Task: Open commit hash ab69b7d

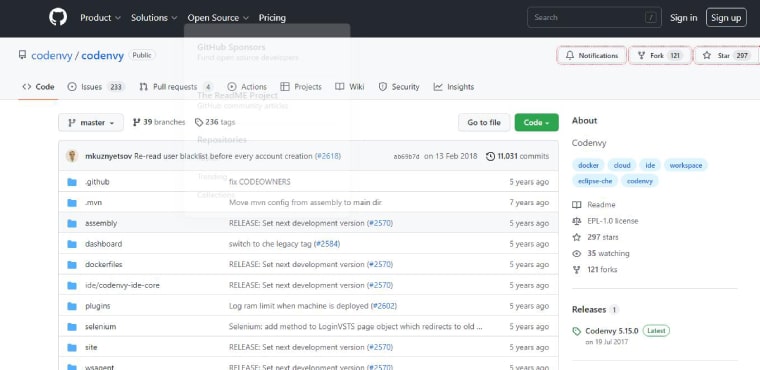Action: pos(406,157)
